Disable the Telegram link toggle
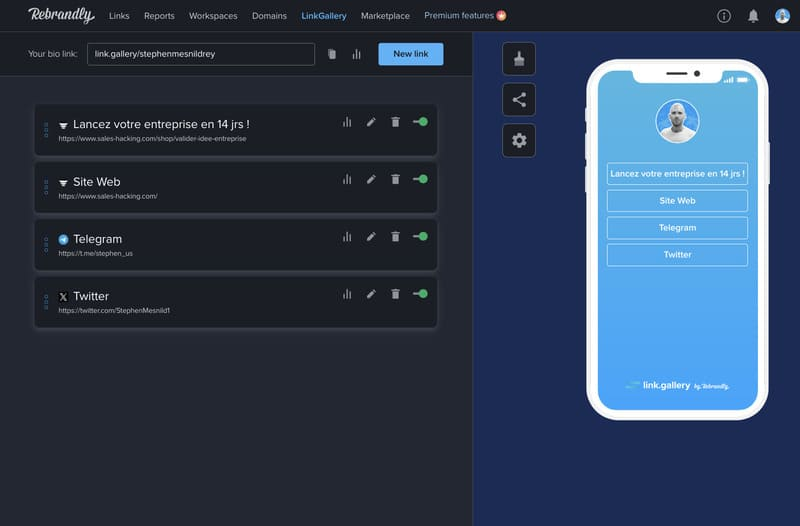This screenshot has width=800, height=526. pos(420,237)
